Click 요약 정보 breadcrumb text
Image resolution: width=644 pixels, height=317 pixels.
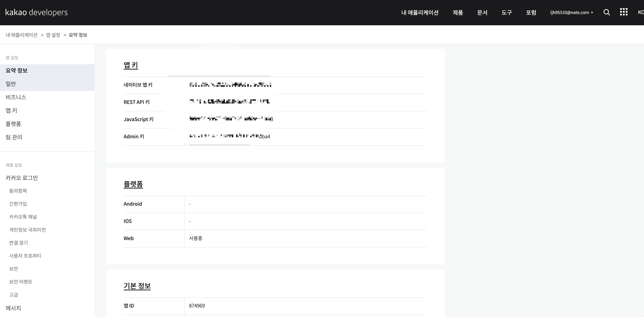click(78, 35)
